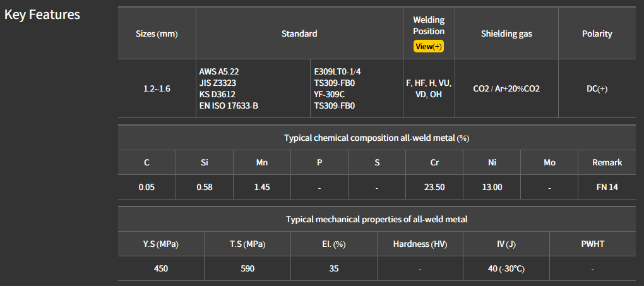
Task: Click the yellow View(+) button
Action: pos(429,46)
